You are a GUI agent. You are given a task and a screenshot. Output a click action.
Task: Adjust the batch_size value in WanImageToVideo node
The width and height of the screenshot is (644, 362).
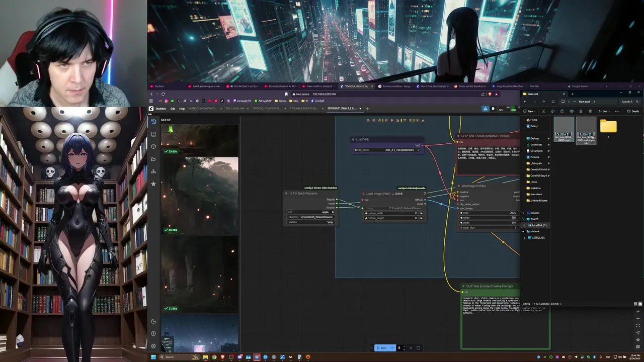pos(489,227)
